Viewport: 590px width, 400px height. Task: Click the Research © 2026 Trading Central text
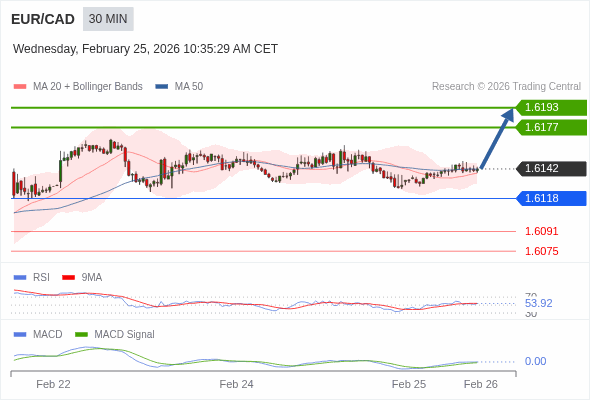[x=506, y=87]
